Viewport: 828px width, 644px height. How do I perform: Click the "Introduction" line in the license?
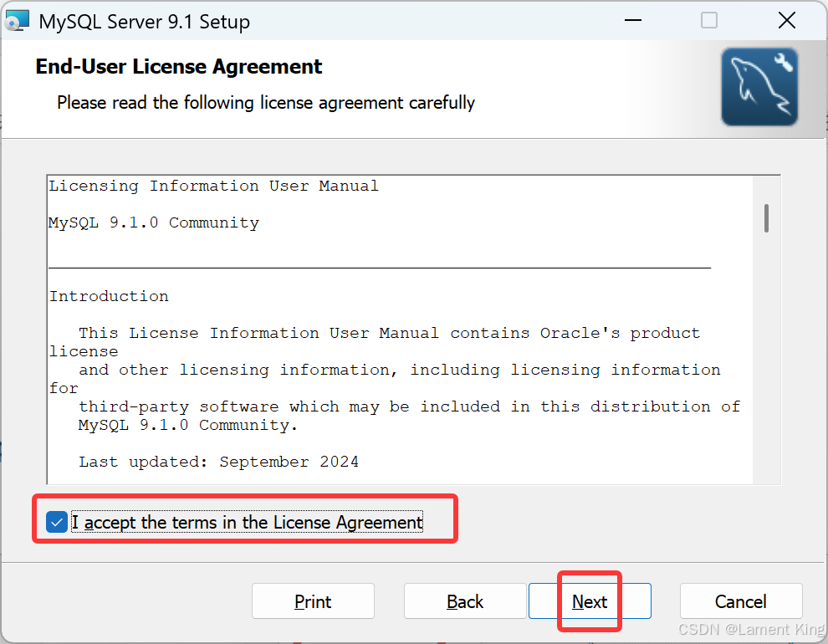[x=109, y=296]
